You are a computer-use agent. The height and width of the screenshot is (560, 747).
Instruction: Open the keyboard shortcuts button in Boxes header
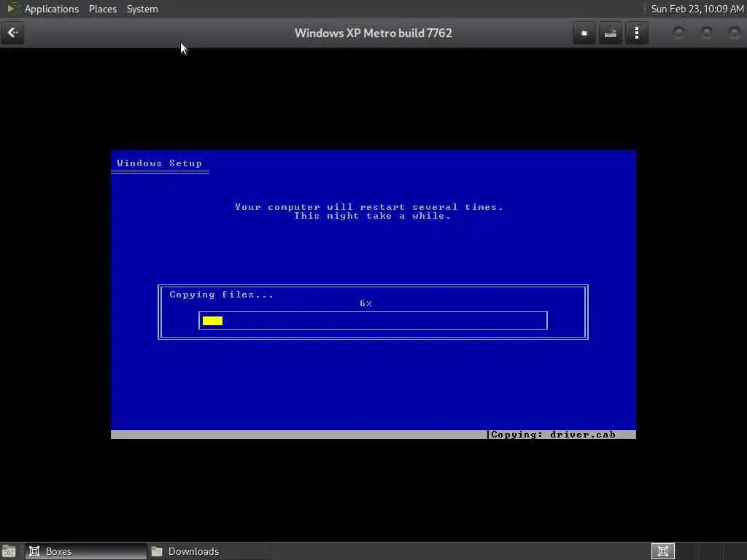[611, 33]
